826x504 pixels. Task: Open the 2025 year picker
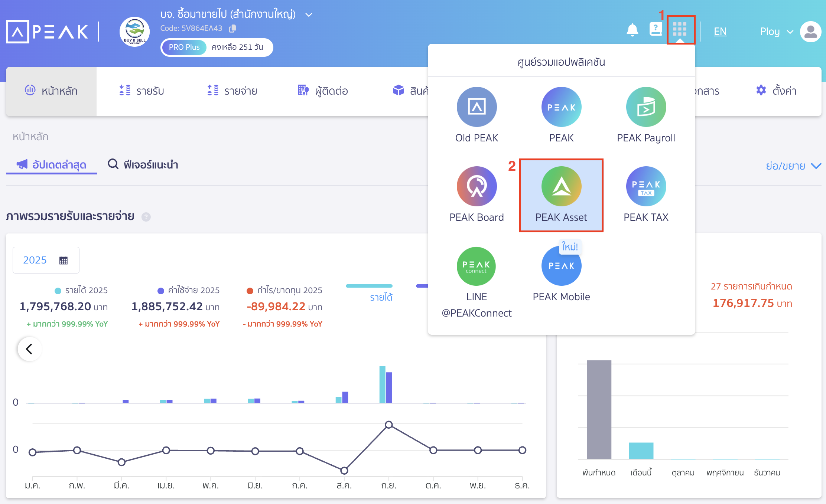[x=46, y=260]
